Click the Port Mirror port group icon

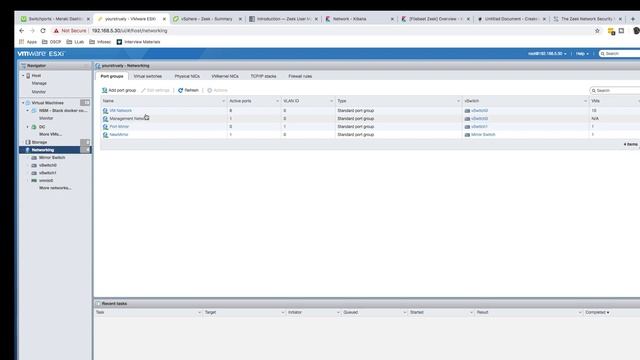(x=105, y=127)
